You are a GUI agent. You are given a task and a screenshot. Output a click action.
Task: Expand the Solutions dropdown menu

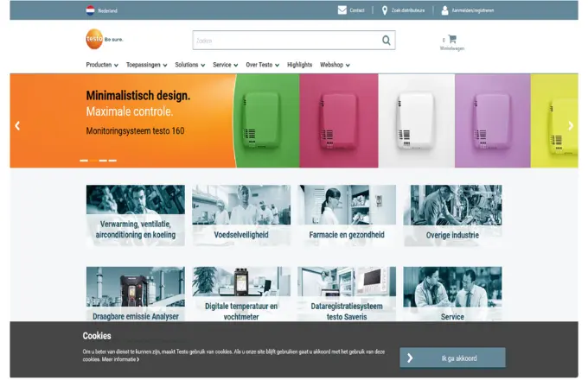[189, 65]
